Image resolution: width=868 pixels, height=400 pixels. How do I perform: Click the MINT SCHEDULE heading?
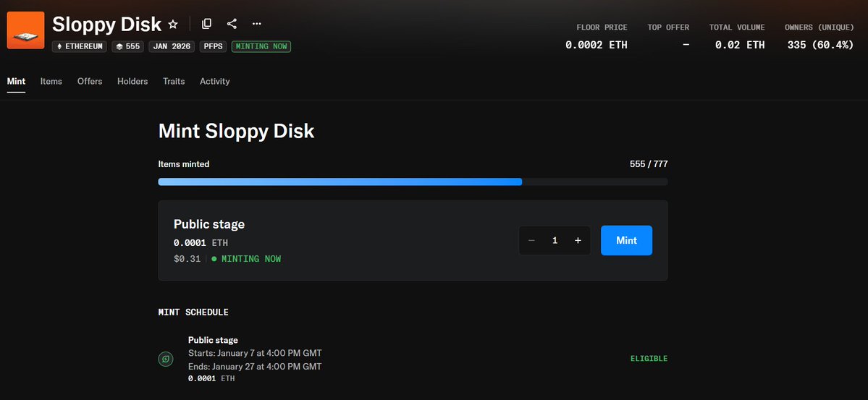(x=194, y=312)
